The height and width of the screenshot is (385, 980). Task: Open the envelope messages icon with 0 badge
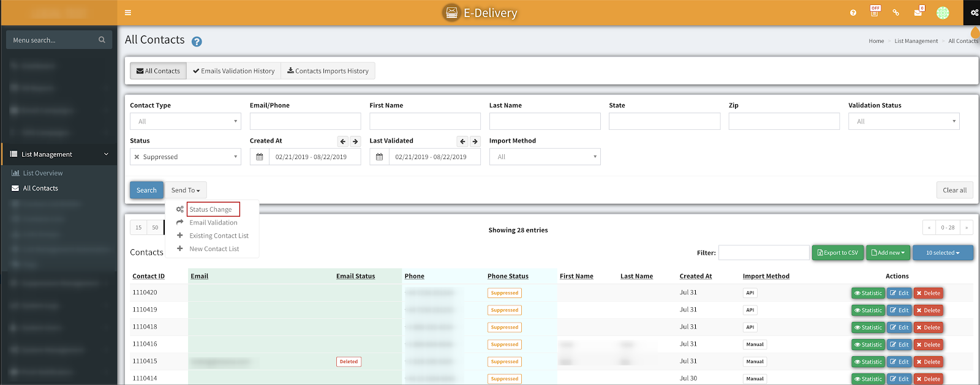pos(918,12)
